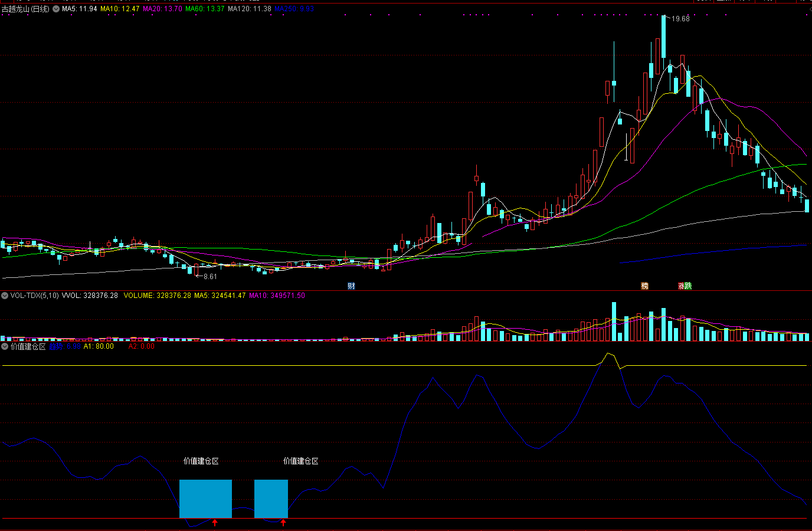Click the volume MA10: 349571.50 value
The width and height of the screenshot is (812, 531).
point(277,296)
